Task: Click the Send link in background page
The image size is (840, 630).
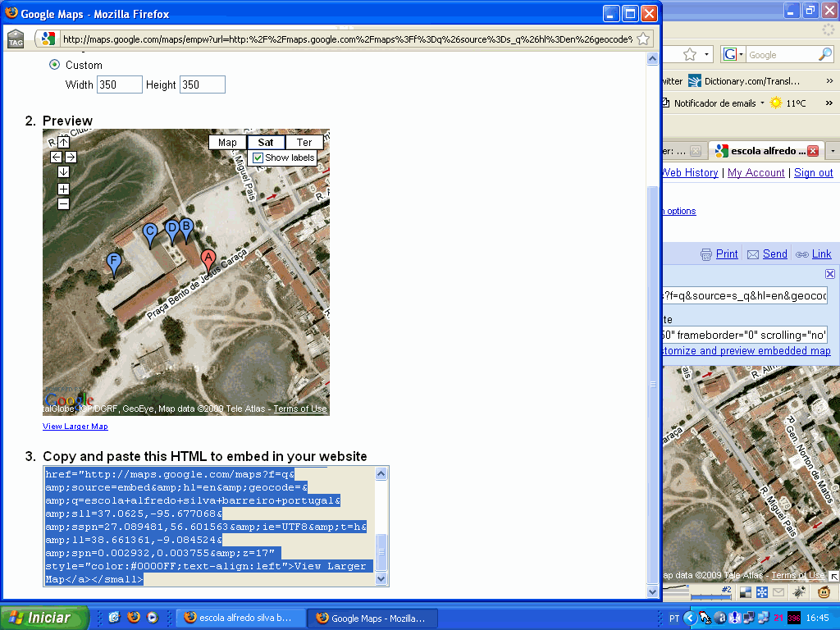Action: [x=774, y=254]
